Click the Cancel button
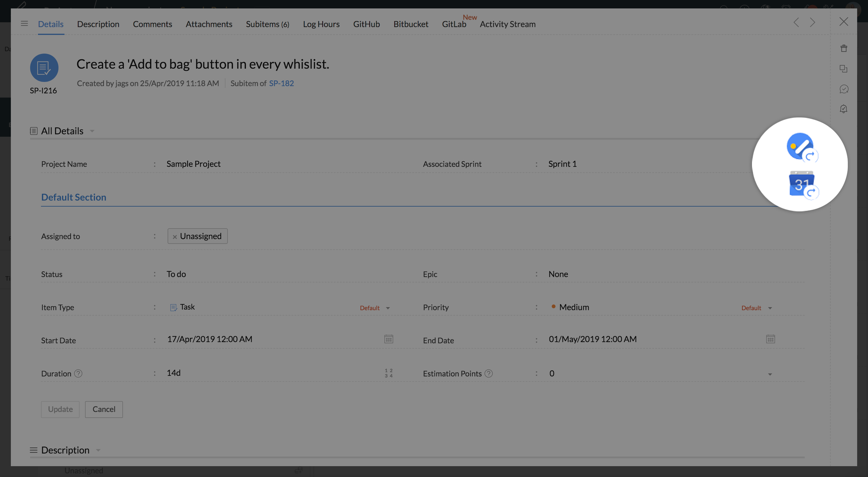The height and width of the screenshot is (477, 868). 104,409
